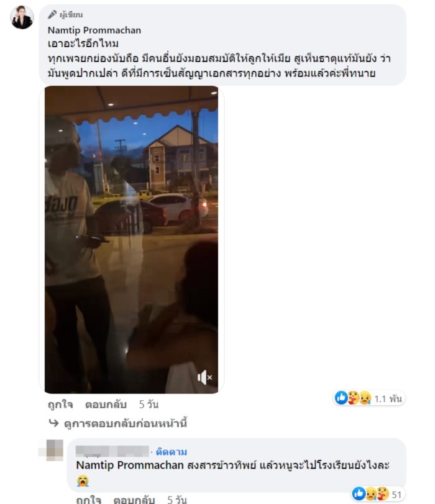Click the Namtip Prommachan author name
This screenshot has width=435, height=504.
(x=94, y=30)
